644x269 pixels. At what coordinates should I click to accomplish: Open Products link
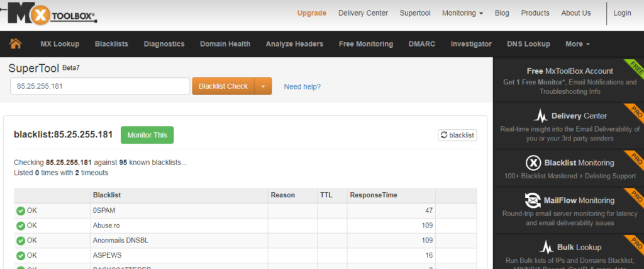point(535,13)
